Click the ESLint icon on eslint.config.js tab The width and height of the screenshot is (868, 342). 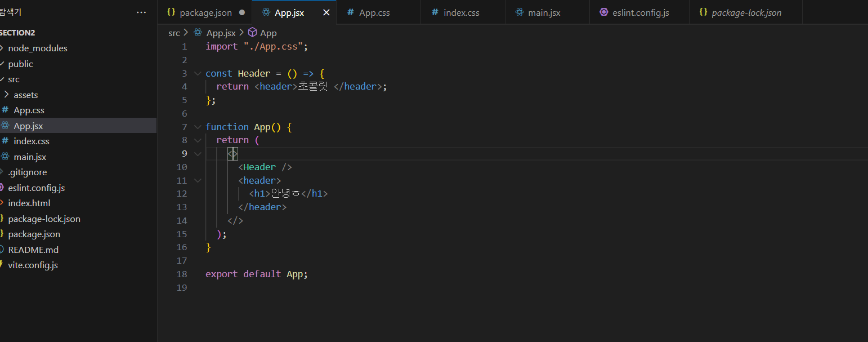coord(604,12)
